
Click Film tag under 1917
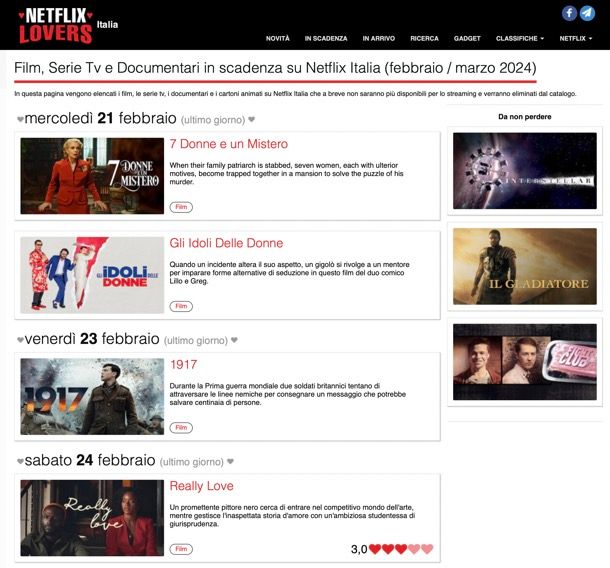181,428
